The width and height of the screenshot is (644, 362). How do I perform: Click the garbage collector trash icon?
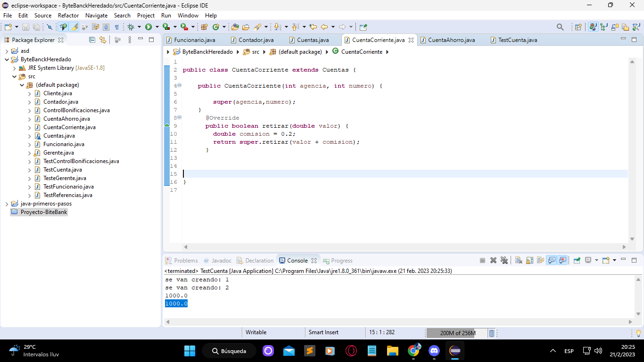(491, 333)
